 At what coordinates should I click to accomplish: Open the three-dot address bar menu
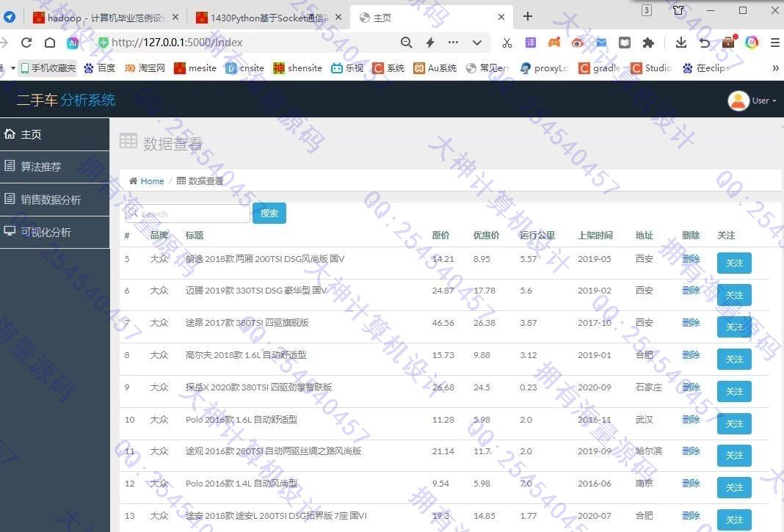(454, 43)
